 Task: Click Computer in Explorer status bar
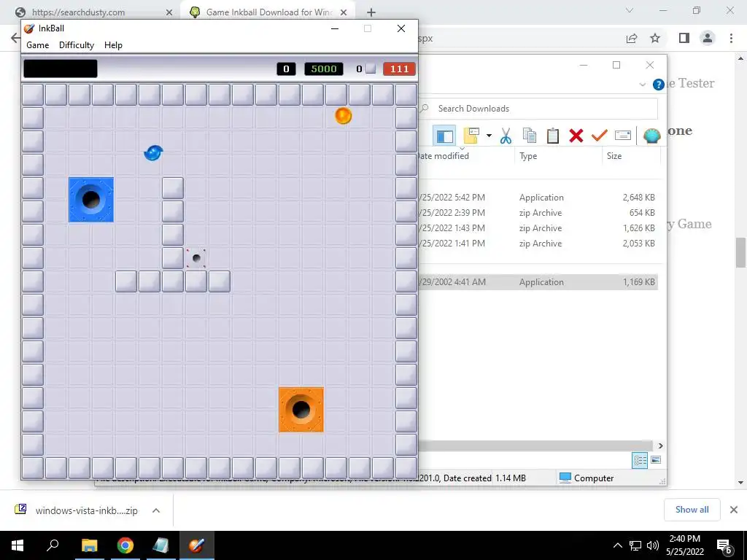point(587,478)
